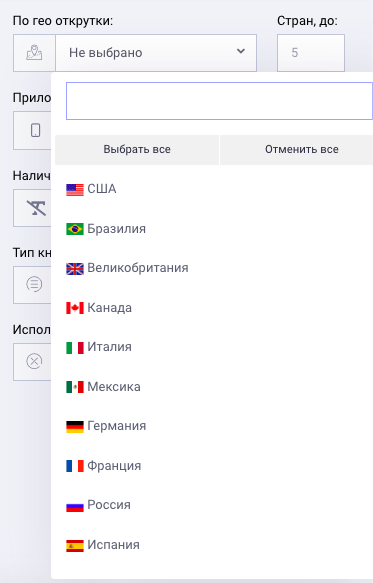The height and width of the screenshot is (583, 373).
Task: Click the circled X exclusion icon
Action: [34, 361]
